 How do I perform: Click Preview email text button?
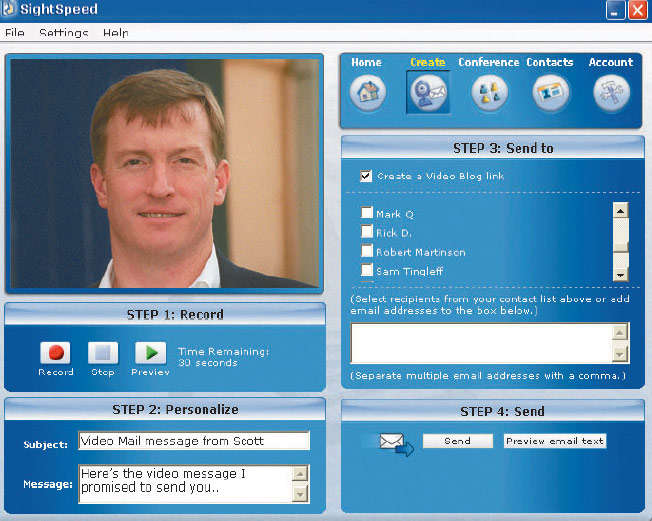(555, 441)
